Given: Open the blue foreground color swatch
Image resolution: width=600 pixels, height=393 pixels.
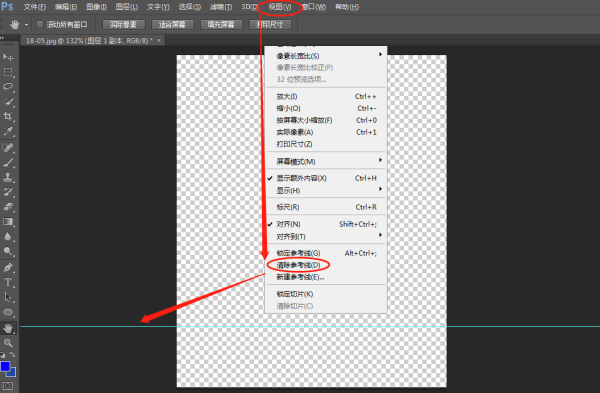Looking at the screenshot, I should [x=5, y=367].
